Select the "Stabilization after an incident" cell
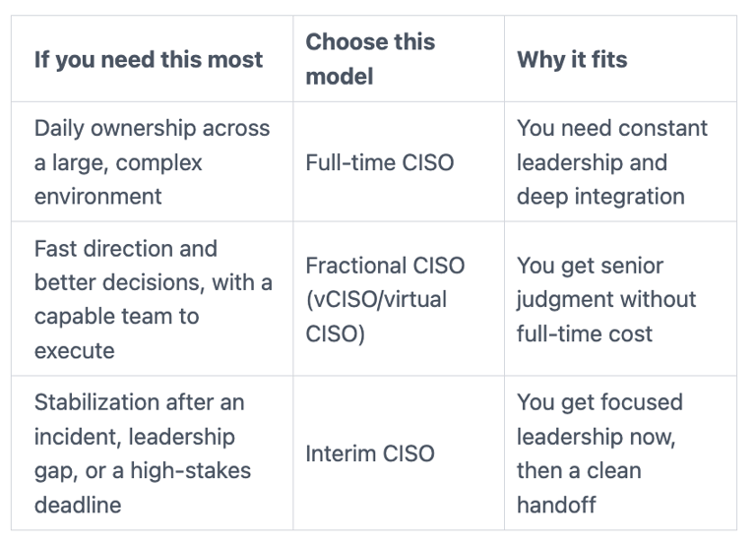Screen dimensions: 756x543 click(143, 452)
